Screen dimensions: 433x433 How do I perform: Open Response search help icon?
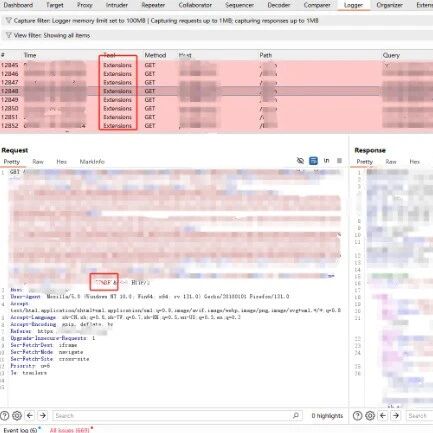(x=357, y=416)
